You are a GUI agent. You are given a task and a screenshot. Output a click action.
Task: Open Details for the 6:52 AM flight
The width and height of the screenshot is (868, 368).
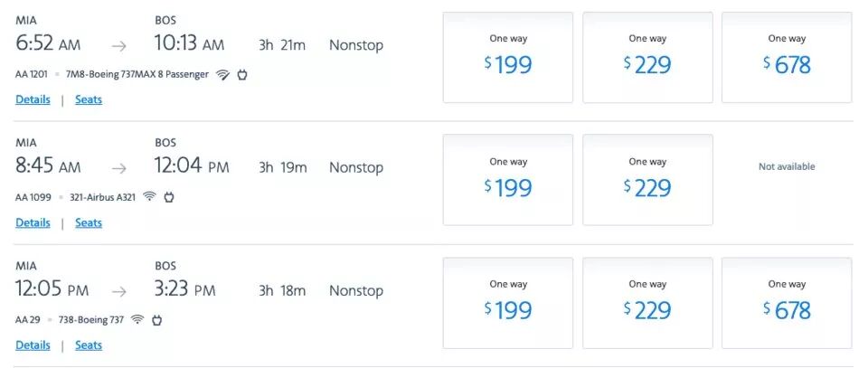click(33, 99)
